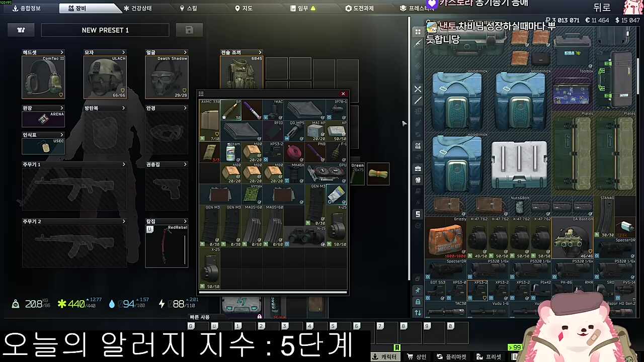This screenshot has height=362, width=644.
Task: Expand the 헤드셋 headset slot arrow
Action: coord(62,52)
